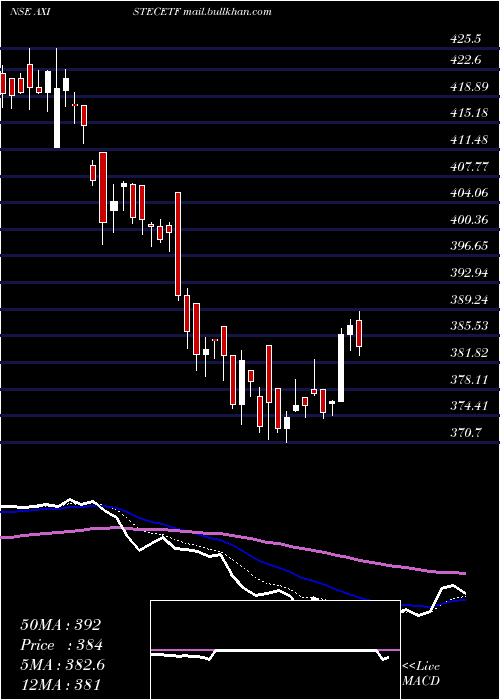This screenshot has height=700, width=500.
Task: Click the 385.53 price axis label
Action: (469, 326)
